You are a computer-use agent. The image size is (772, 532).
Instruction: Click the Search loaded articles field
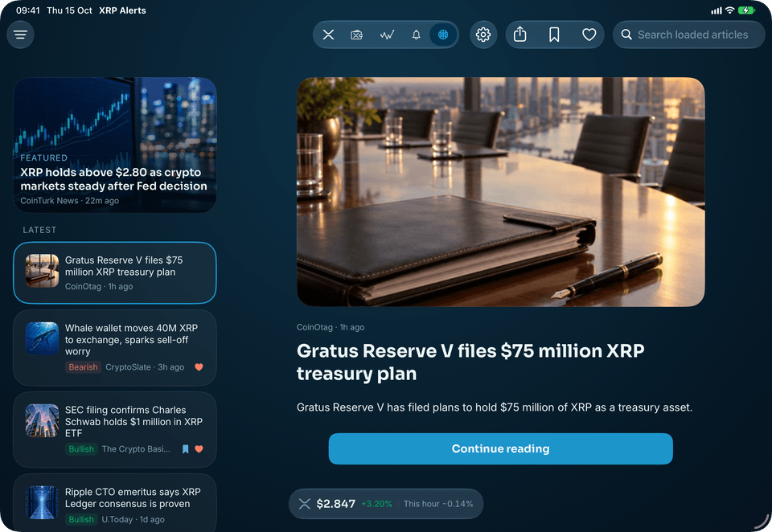click(689, 35)
